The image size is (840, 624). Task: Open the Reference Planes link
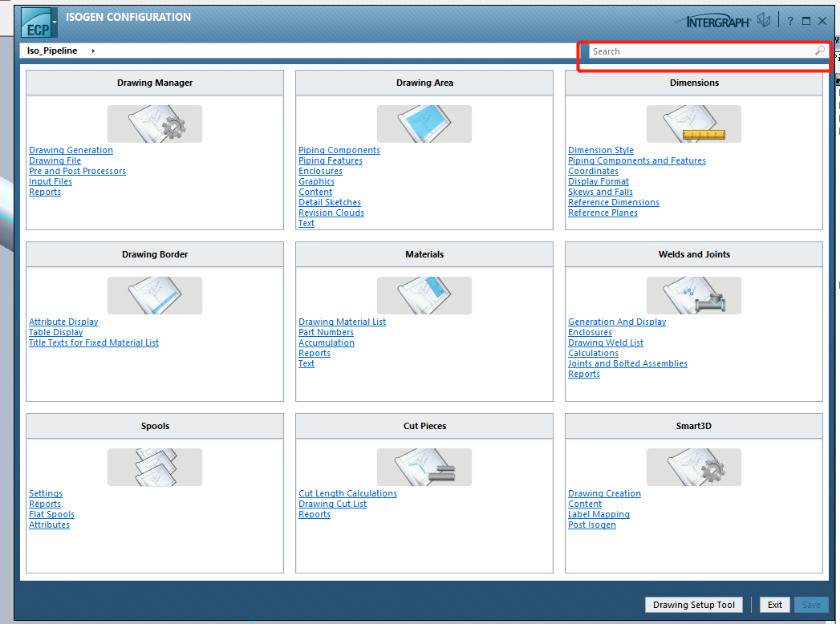603,213
